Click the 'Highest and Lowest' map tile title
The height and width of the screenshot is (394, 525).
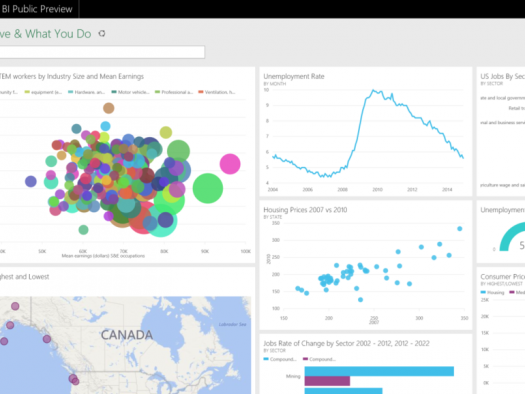tap(24, 277)
